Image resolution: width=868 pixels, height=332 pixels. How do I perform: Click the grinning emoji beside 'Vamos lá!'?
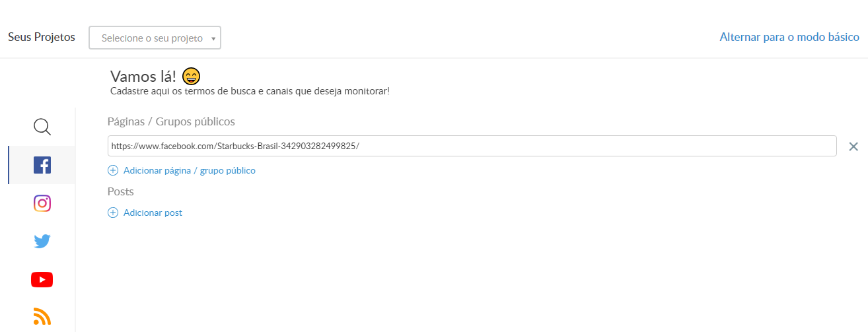click(191, 77)
